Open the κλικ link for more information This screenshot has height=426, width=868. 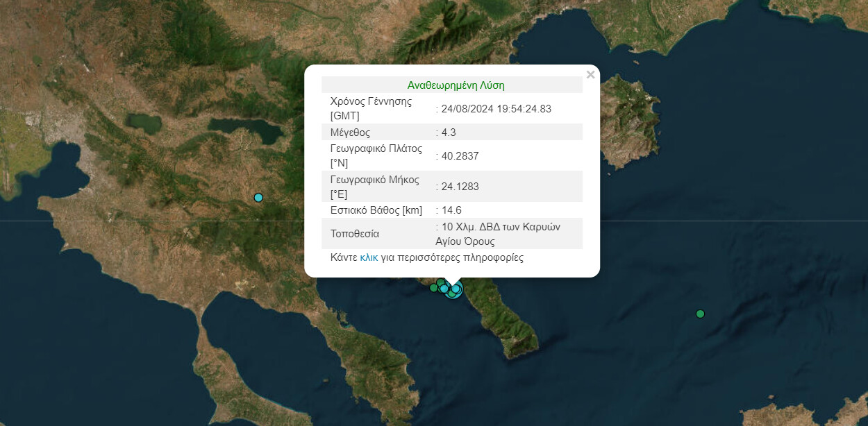(x=369, y=257)
